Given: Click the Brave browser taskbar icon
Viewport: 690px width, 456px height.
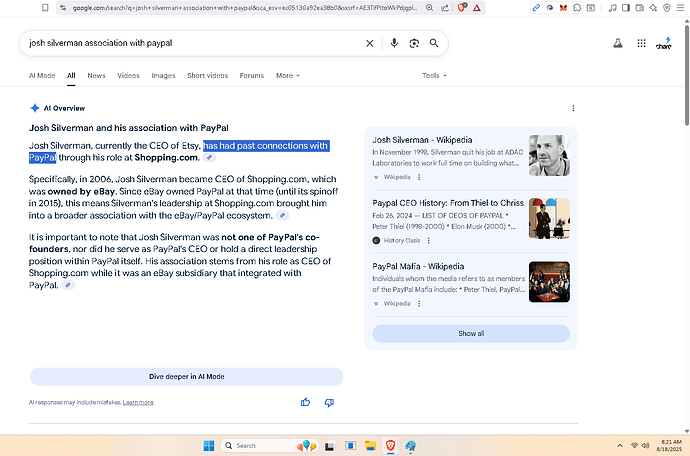Looking at the screenshot, I should pyautogui.click(x=390, y=446).
